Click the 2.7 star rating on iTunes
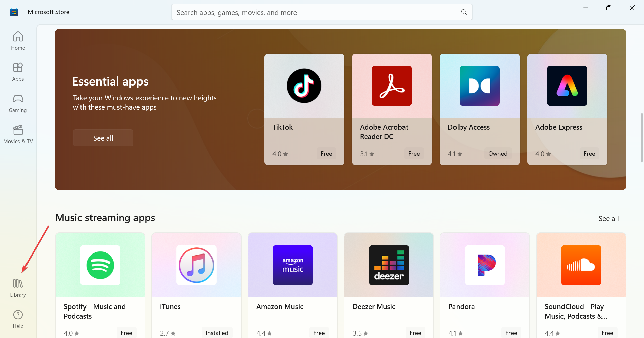This screenshot has height=338, width=644. (x=168, y=333)
